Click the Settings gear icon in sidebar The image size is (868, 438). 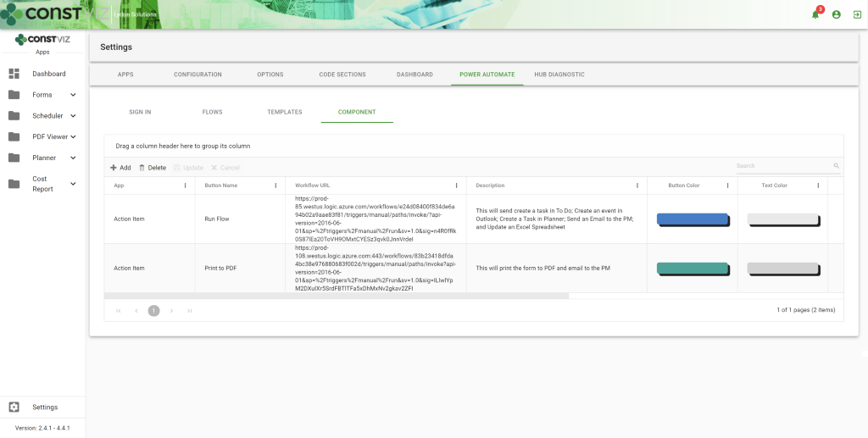click(x=14, y=407)
